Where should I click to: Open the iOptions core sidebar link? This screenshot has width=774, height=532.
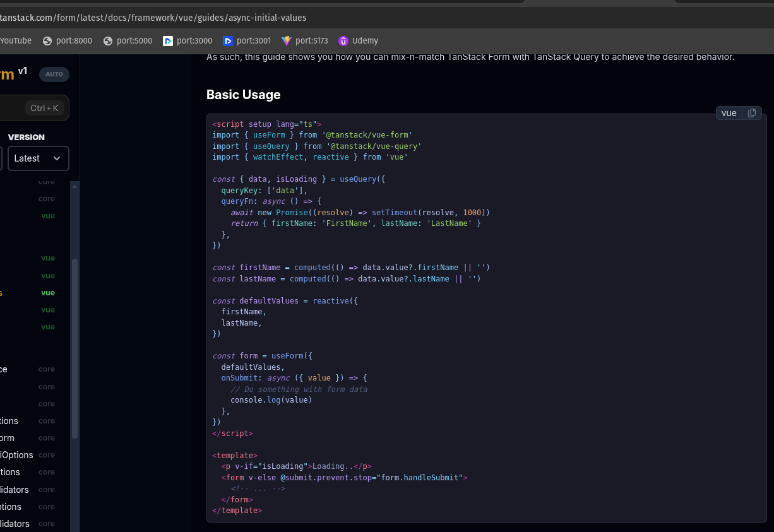coord(27,455)
